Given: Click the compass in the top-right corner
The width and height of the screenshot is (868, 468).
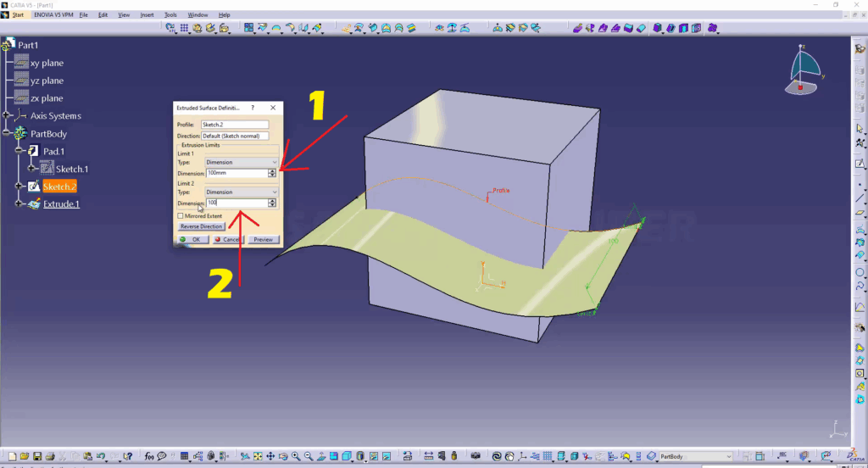Looking at the screenshot, I should click(x=804, y=69).
